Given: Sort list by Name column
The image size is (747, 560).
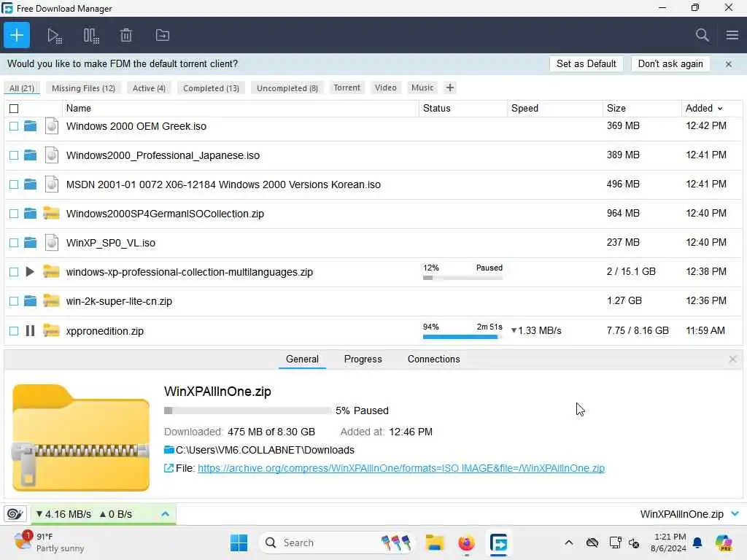Looking at the screenshot, I should point(79,108).
